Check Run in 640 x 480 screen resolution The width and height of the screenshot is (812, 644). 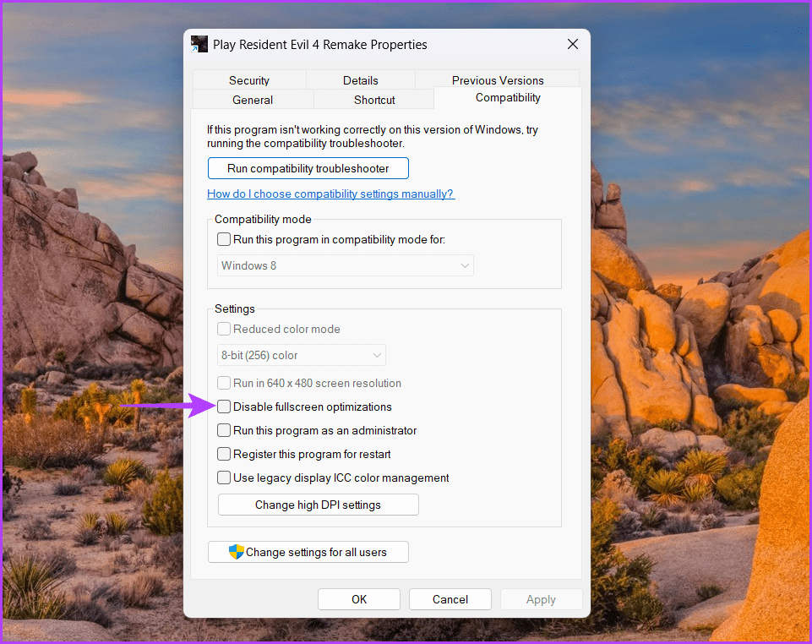click(224, 383)
